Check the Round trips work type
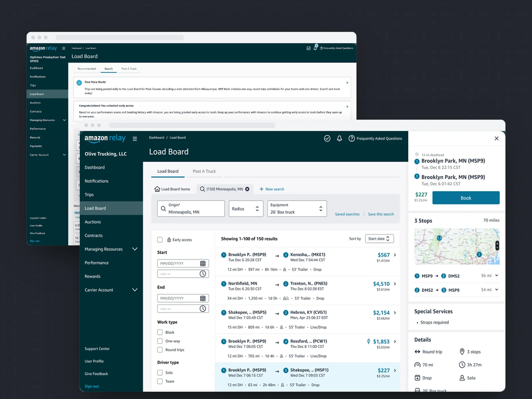Image resolution: width=532 pixels, height=399 pixels. pyautogui.click(x=160, y=350)
